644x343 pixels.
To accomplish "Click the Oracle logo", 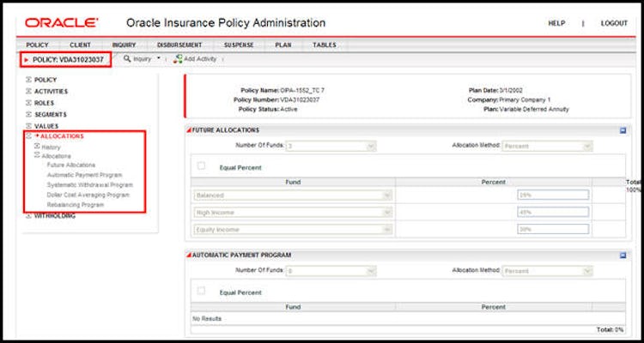I will 61,23.
